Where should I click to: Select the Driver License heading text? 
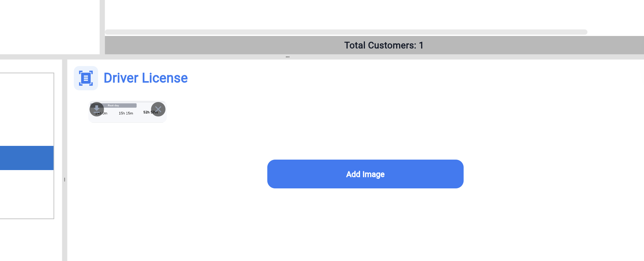pos(146,78)
